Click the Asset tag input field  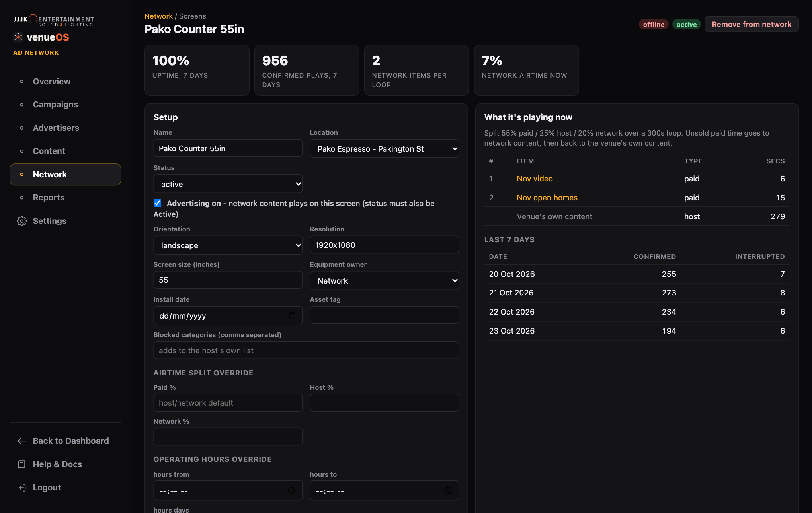[x=384, y=315]
